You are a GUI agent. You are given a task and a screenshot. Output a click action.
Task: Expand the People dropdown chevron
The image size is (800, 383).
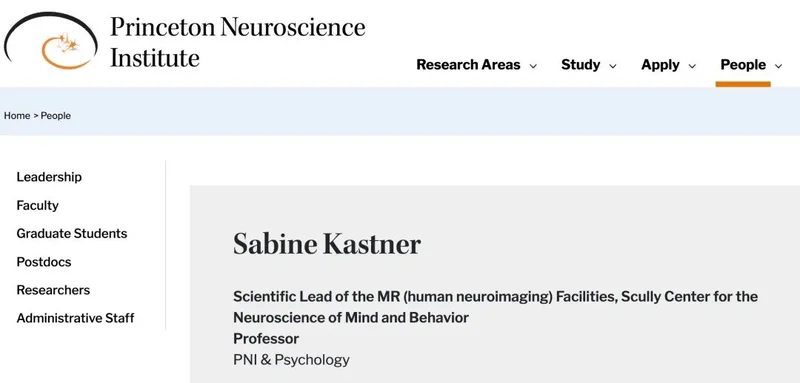pos(779,66)
